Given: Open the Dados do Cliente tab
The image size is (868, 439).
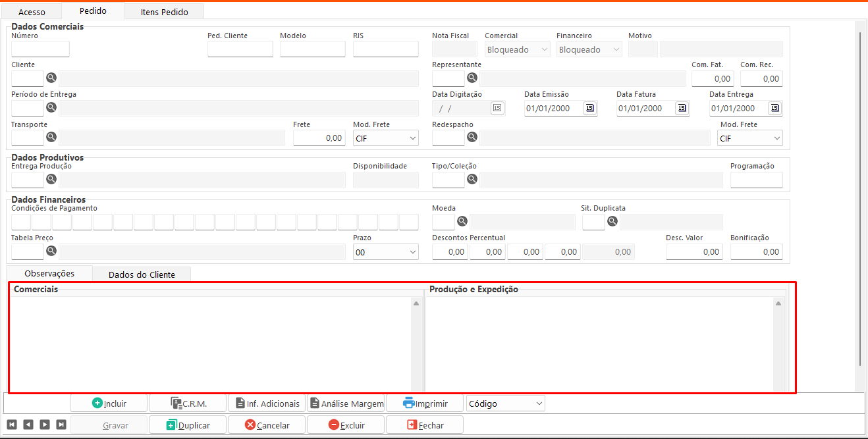Looking at the screenshot, I should click(142, 274).
